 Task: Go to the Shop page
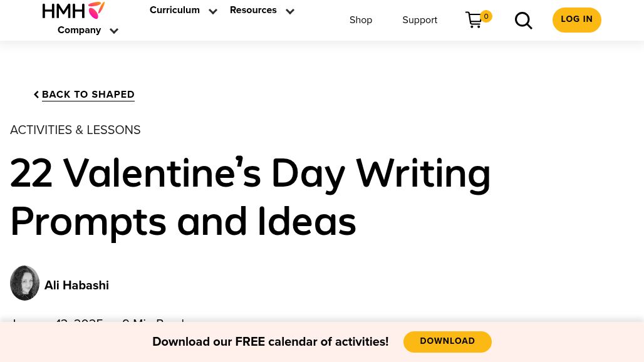[x=361, y=20]
